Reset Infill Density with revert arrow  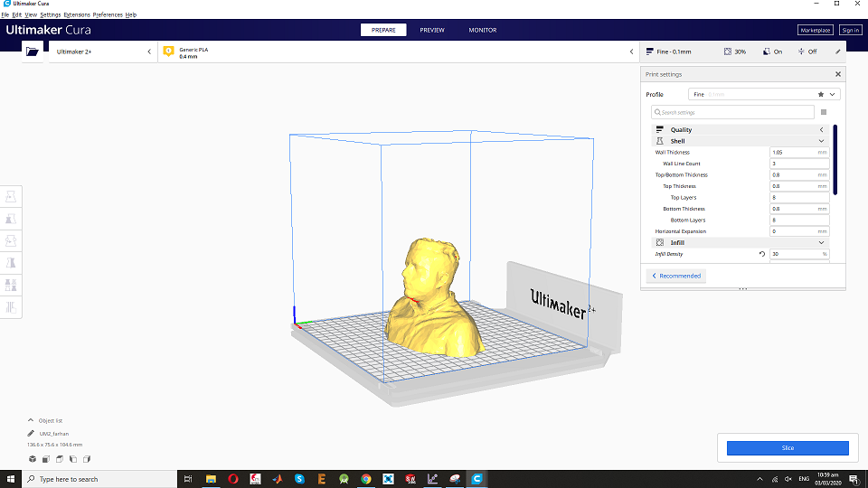[761, 254]
